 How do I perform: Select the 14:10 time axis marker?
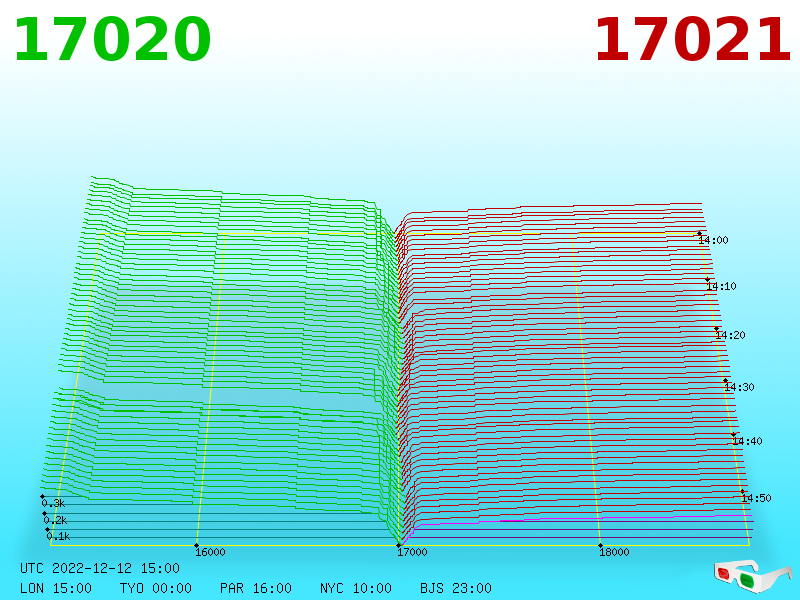[x=721, y=286]
